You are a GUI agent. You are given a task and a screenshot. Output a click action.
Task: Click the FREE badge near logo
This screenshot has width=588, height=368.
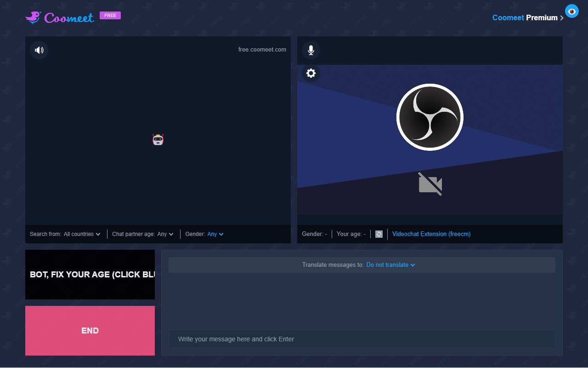[110, 15]
